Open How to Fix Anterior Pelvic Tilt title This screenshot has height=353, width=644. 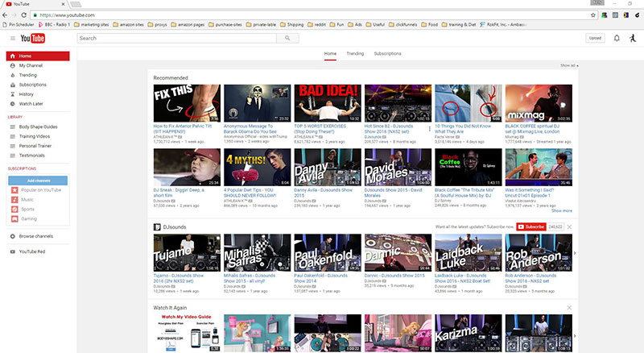(x=183, y=129)
